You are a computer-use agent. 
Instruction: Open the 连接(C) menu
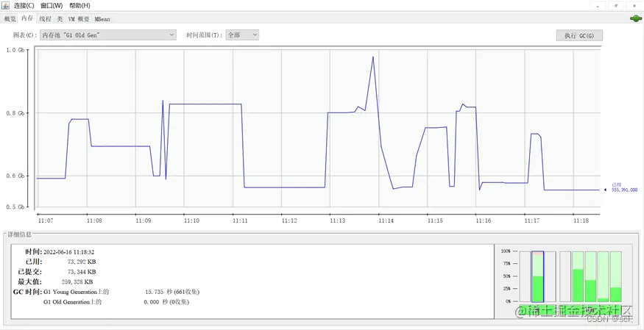tap(24, 6)
